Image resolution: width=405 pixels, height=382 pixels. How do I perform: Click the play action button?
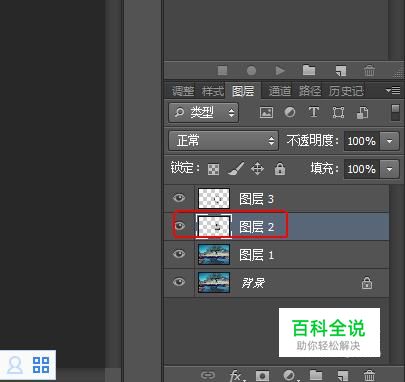[x=280, y=70]
